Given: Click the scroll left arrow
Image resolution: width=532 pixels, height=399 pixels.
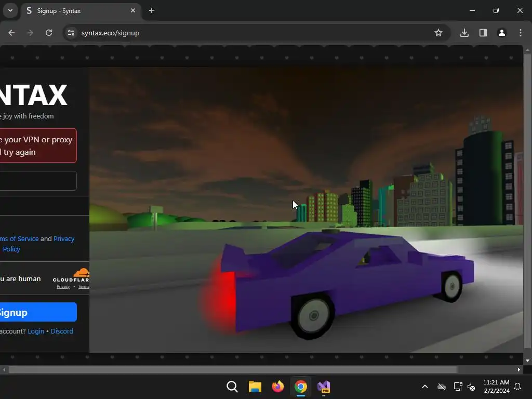Looking at the screenshot, I should click(x=4, y=369).
